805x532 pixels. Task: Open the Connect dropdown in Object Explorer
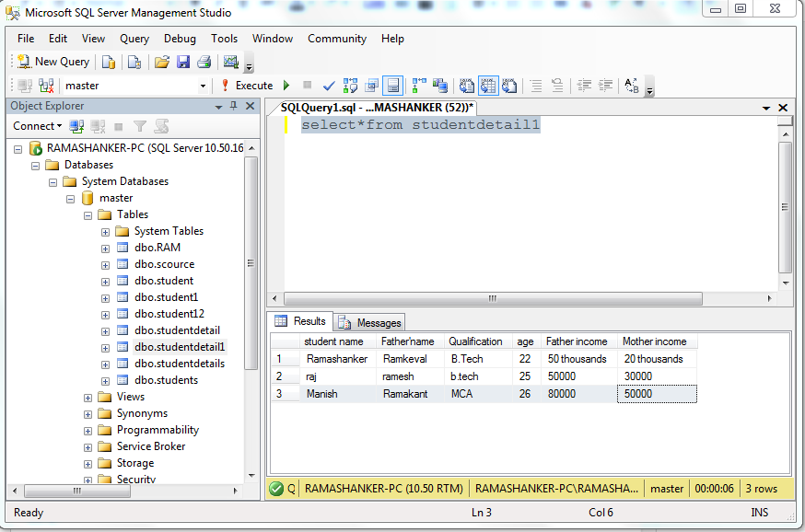coord(38,126)
